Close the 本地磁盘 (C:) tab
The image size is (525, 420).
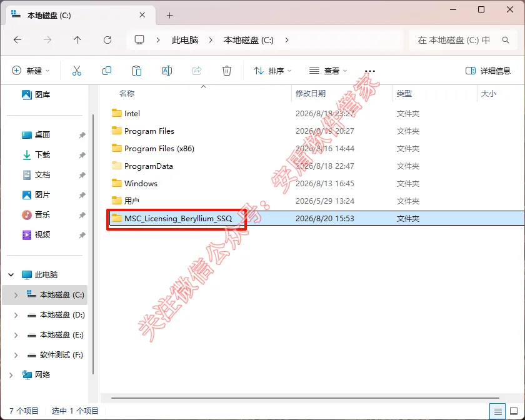[142, 15]
